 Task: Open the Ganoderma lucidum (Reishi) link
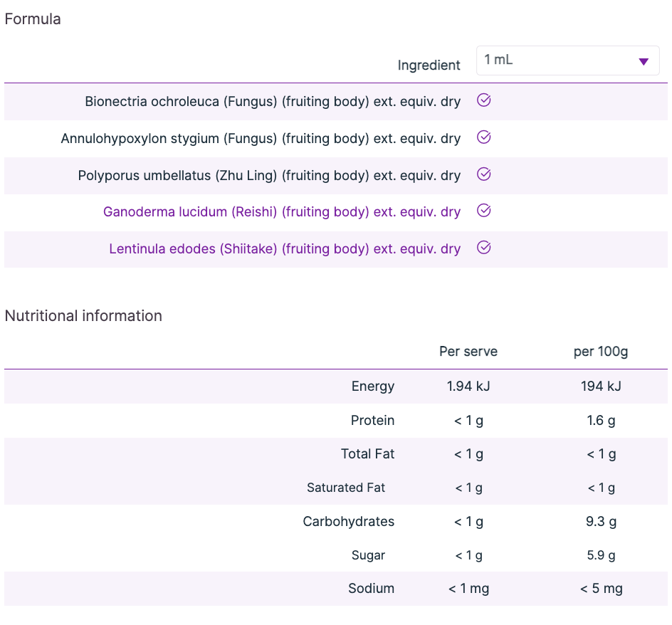[281, 212]
